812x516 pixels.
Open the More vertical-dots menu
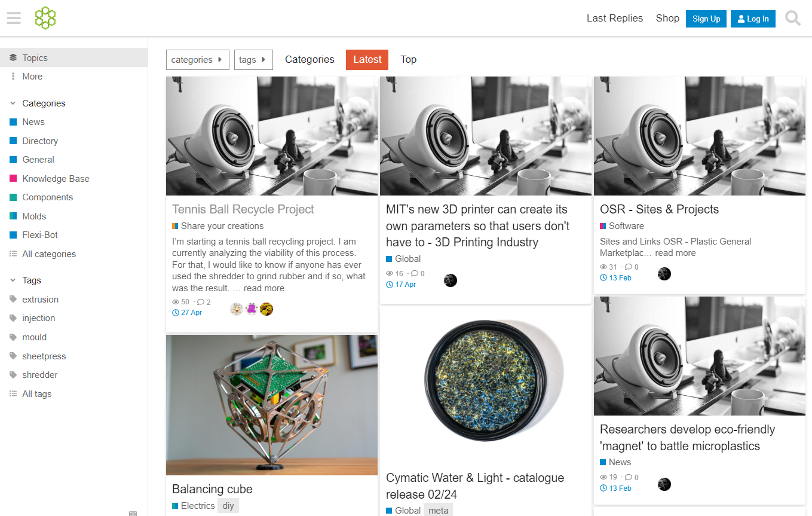pos(13,77)
